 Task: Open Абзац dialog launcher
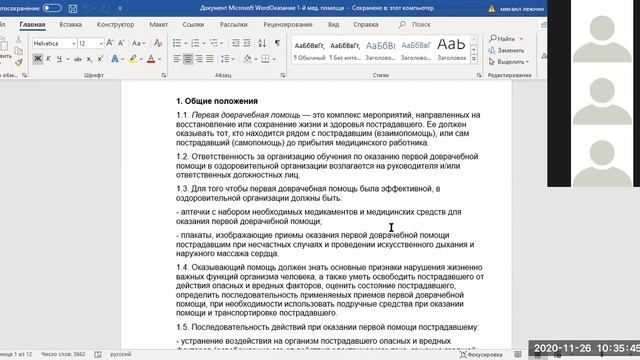click(x=283, y=76)
